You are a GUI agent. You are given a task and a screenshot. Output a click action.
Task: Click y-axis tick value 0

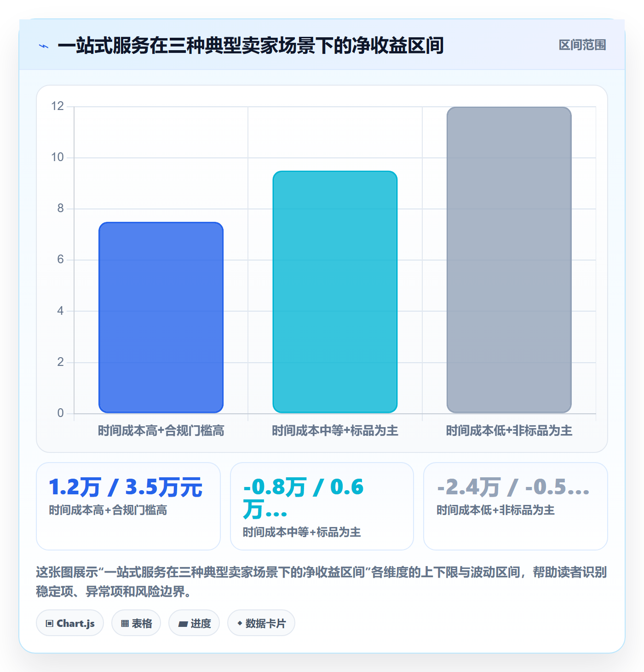pyautogui.click(x=60, y=413)
